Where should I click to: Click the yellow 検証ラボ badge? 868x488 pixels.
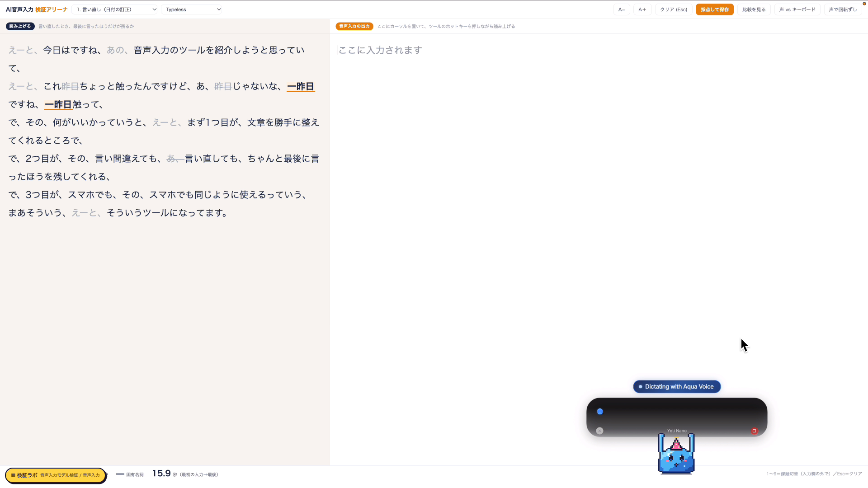coord(56,475)
